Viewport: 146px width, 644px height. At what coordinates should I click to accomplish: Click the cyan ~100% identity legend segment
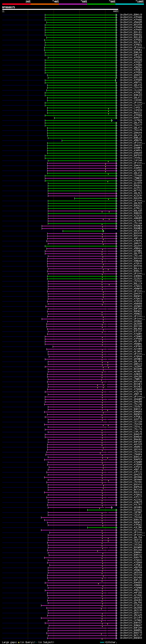tap(130, 4)
